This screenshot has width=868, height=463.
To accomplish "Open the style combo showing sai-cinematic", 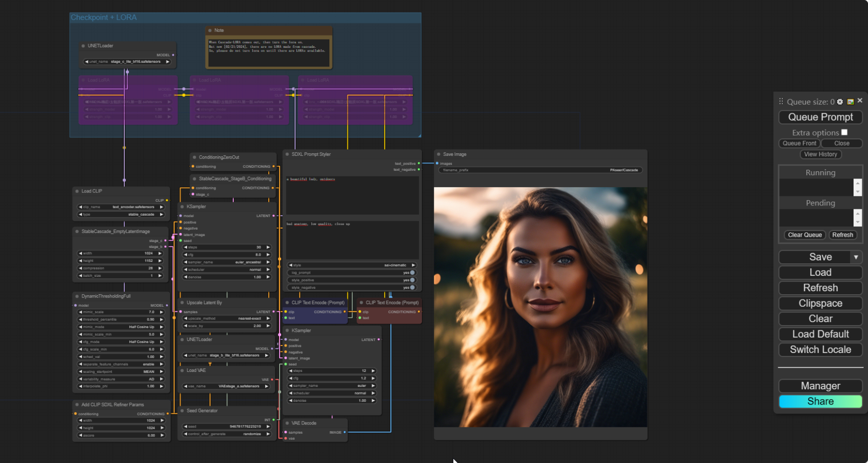I will click(x=352, y=265).
